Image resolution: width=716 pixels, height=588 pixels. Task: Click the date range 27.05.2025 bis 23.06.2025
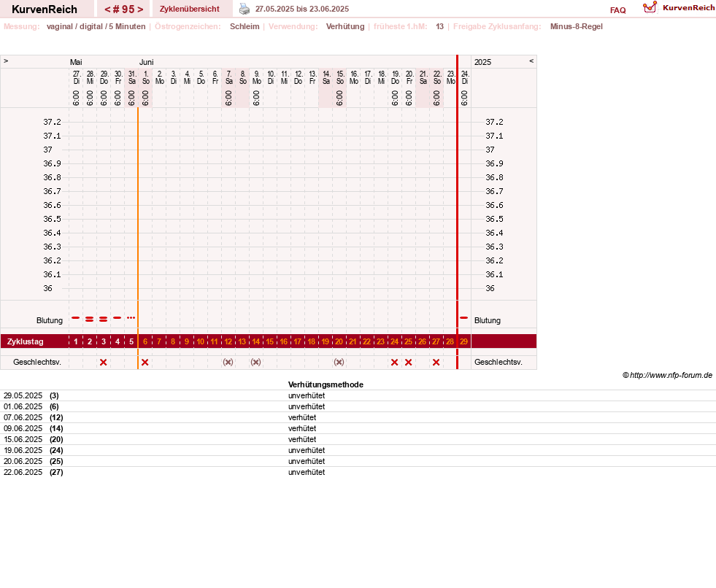coord(302,9)
